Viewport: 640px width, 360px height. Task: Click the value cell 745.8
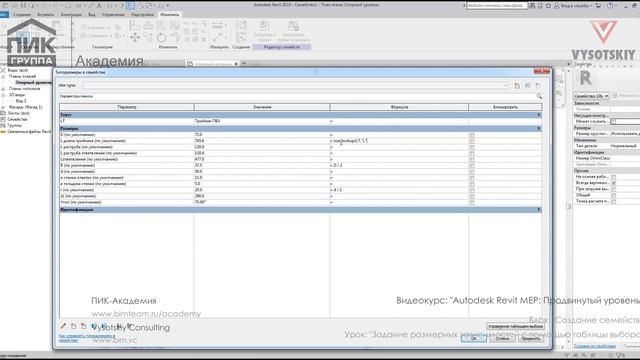point(262,141)
